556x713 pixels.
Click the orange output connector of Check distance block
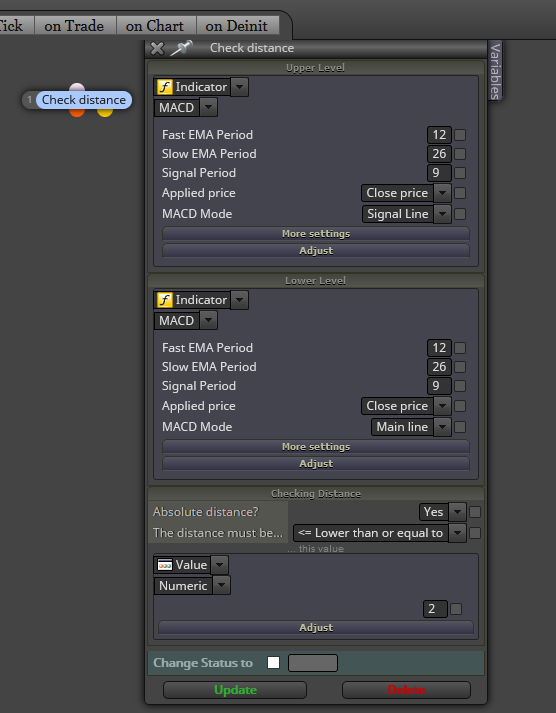(77, 112)
